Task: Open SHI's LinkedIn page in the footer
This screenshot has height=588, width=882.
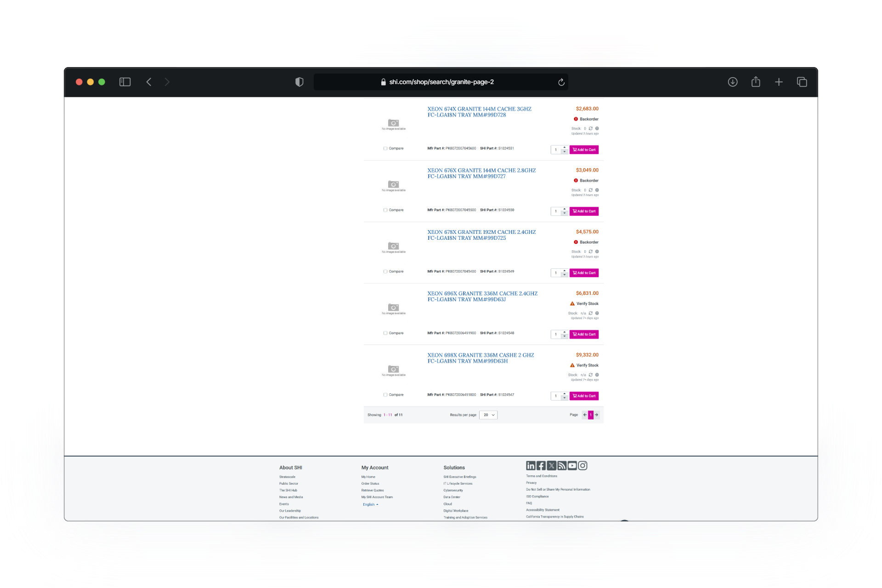Action: click(531, 465)
